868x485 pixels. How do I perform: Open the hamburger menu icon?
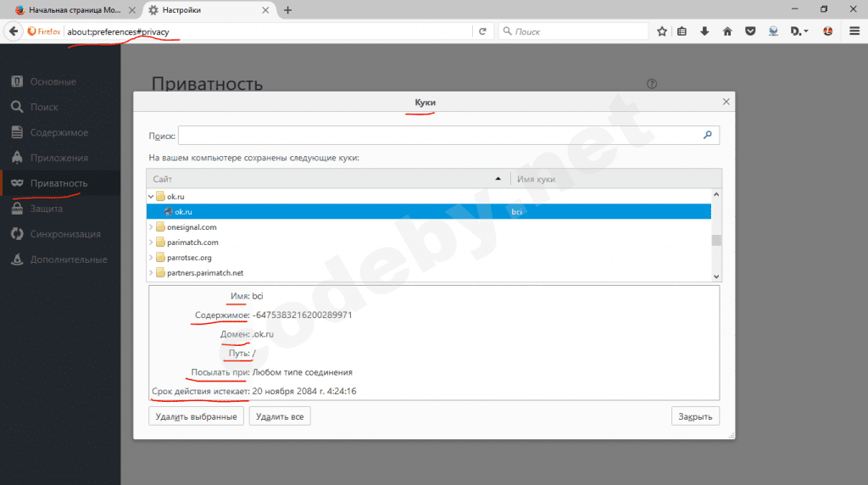pyautogui.click(x=854, y=31)
